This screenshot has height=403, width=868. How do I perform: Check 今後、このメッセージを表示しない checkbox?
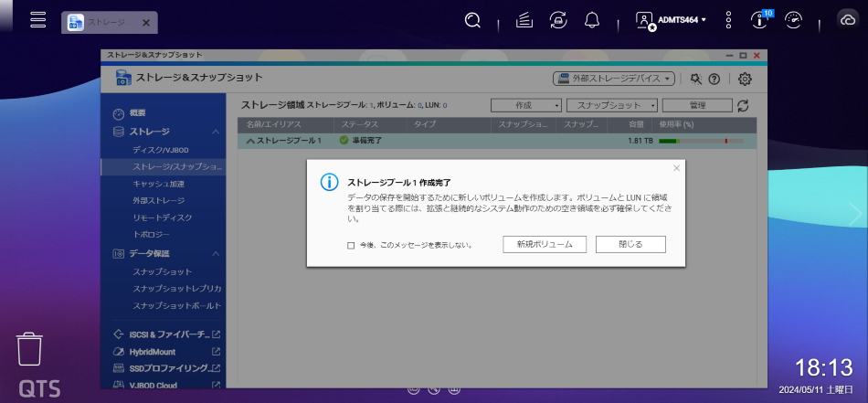tap(351, 245)
